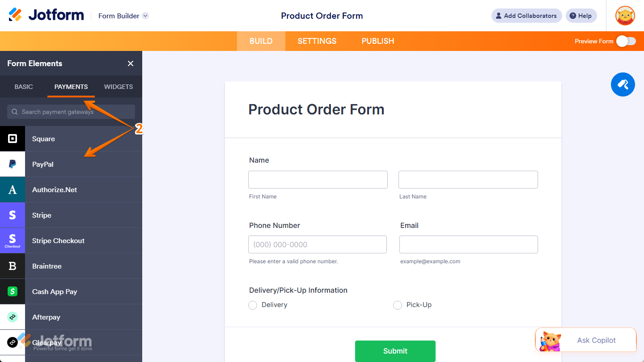Viewport: 644px width, 362px height.
Task: Open the SETTINGS tab
Action: point(317,41)
